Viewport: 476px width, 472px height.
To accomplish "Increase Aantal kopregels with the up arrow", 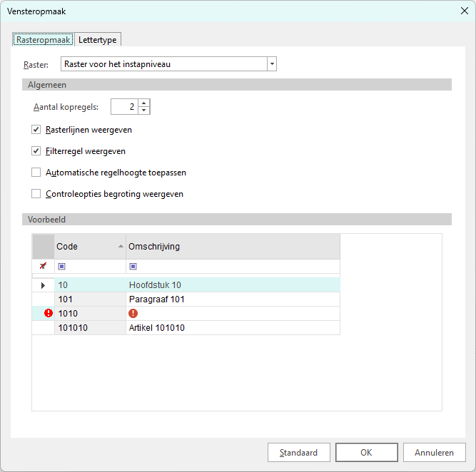I will click(x=144, y=103).
